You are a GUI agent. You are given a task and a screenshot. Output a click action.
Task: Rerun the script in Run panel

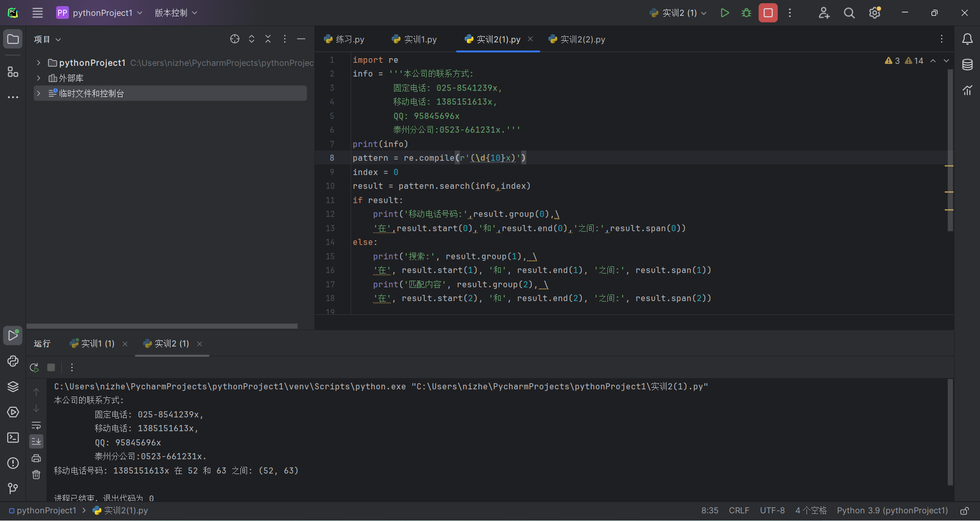34,367
